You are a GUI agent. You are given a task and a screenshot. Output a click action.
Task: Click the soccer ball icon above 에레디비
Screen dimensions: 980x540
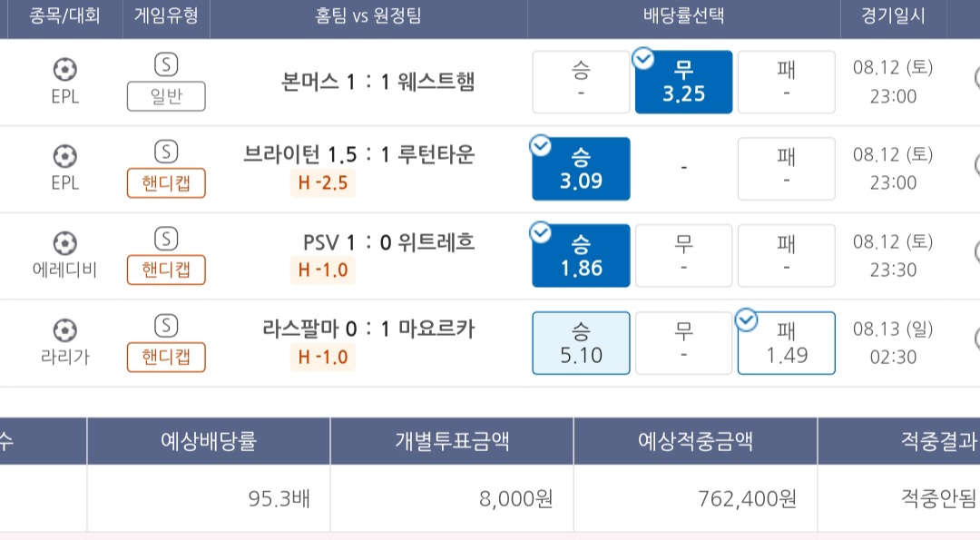pos(65,243)
